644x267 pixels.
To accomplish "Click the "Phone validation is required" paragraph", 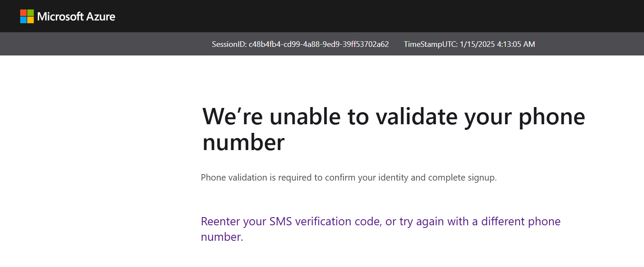I will pyautogui.click(x=349, y=178).
